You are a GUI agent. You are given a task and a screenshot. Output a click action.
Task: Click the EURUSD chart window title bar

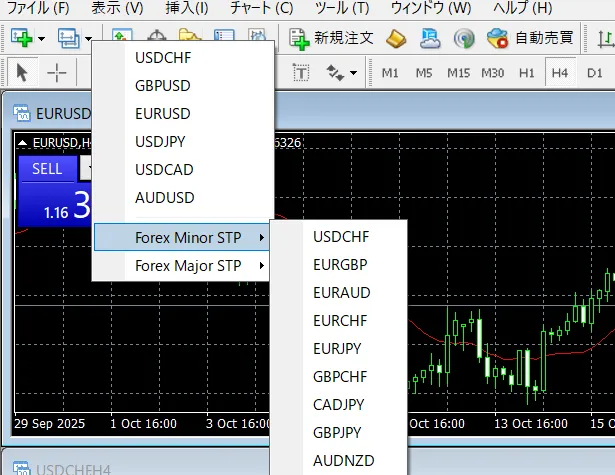[x=50, y=112]
